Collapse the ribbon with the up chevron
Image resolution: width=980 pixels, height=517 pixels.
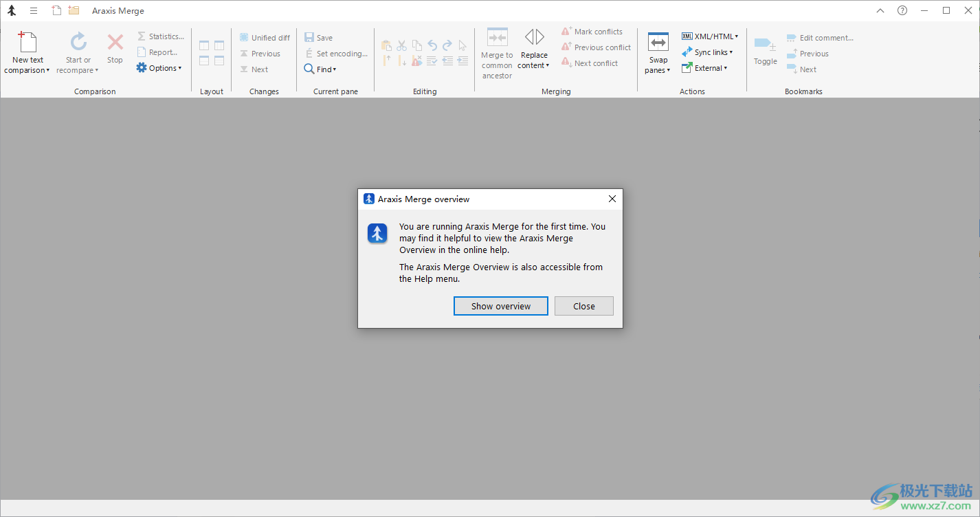pos(880,11)
